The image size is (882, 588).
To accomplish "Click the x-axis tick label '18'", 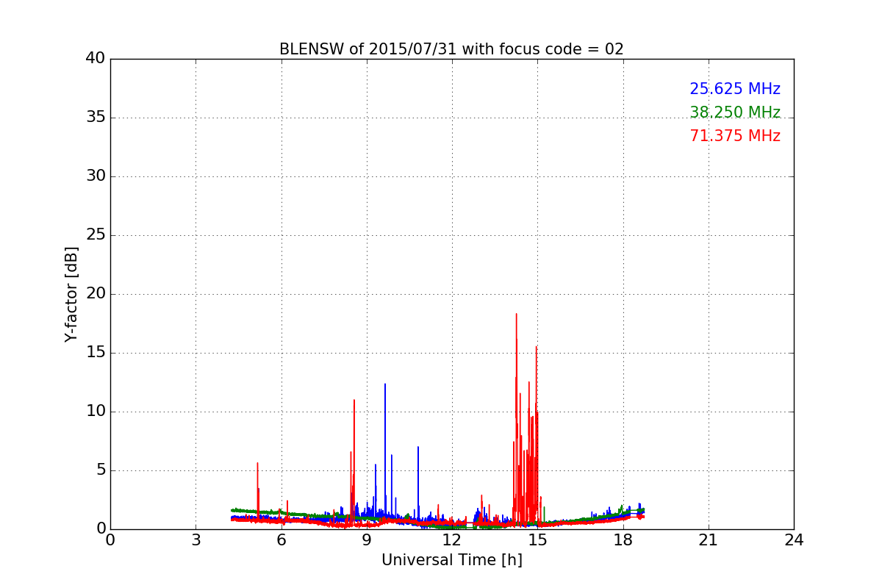I will click(623, 540).
